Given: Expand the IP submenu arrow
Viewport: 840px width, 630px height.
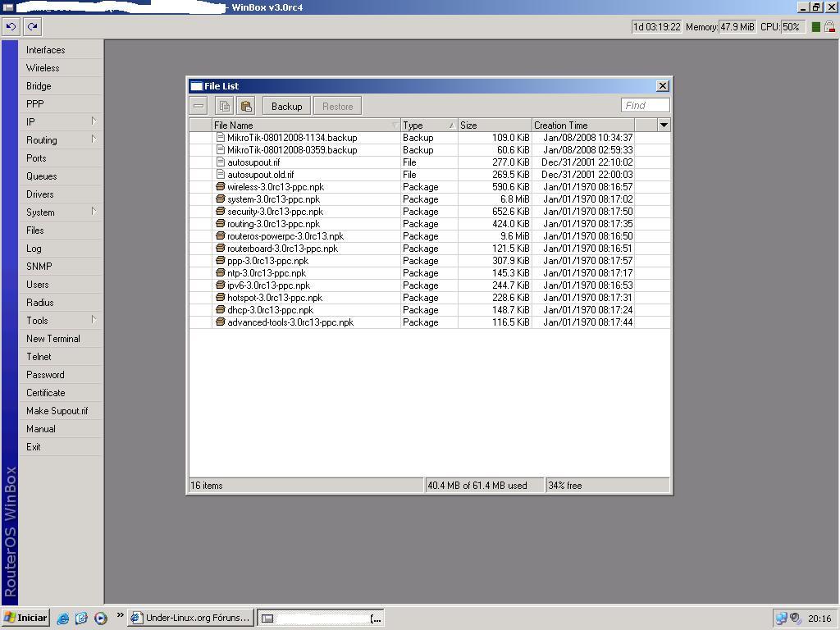Looking at the screenshot, I should click(x=94, y=121).
